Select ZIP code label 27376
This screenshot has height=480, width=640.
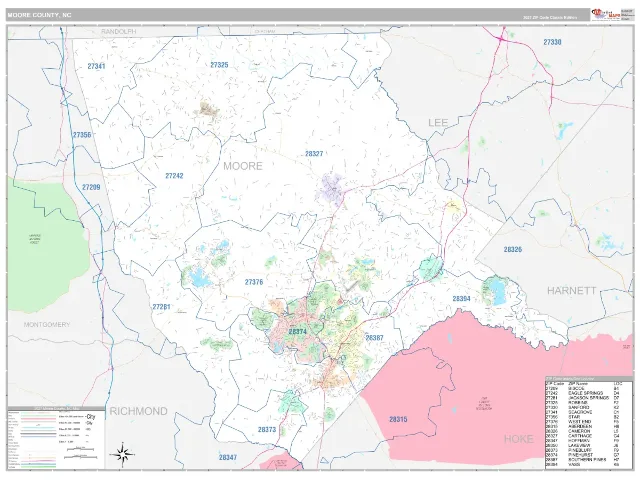coord(254,282)
